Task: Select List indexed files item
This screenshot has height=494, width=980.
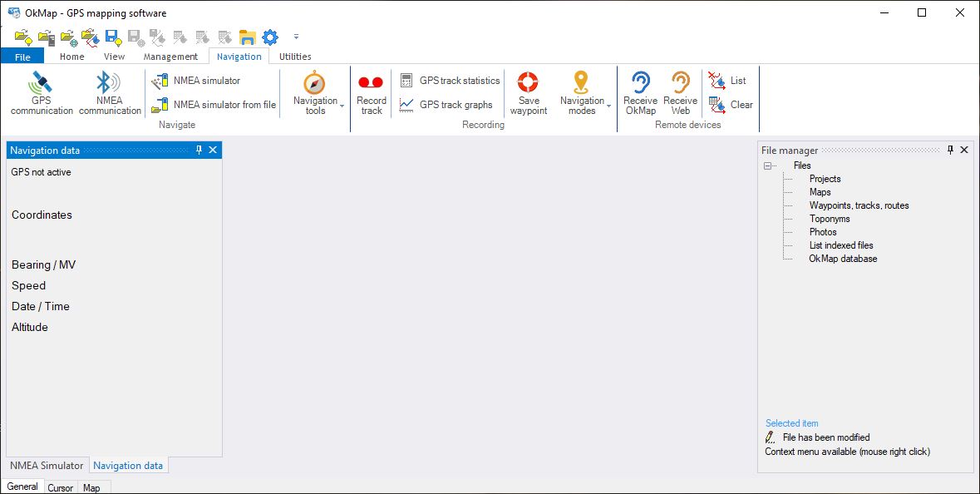Action: coord(841,245)
